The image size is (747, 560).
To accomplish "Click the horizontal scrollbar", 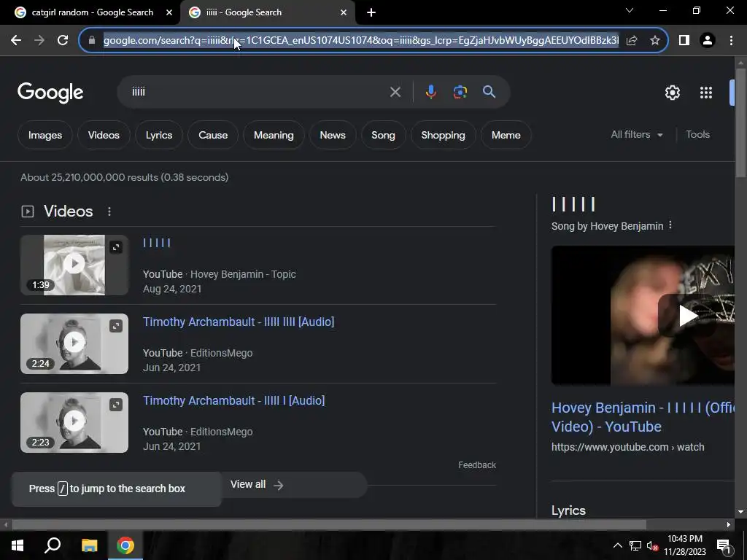I will [329, 525].
